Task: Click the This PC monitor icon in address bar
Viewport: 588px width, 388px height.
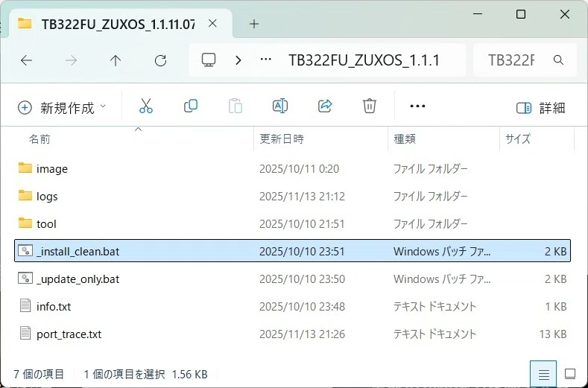Action: coord(209,60)
